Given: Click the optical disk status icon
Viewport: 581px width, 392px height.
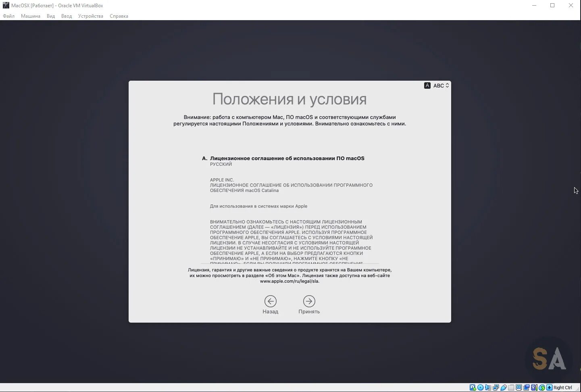Looking at the screenshot, I should click(481, 388).
